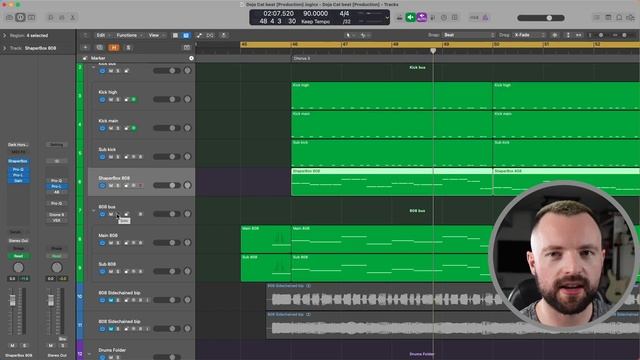640x360 pixels.
Task: Add a marker using Marker row plus
Action: tap(191, 58)
